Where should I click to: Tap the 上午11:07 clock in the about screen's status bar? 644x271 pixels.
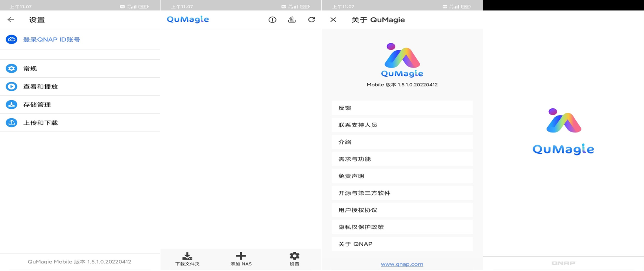pos(343,7)
